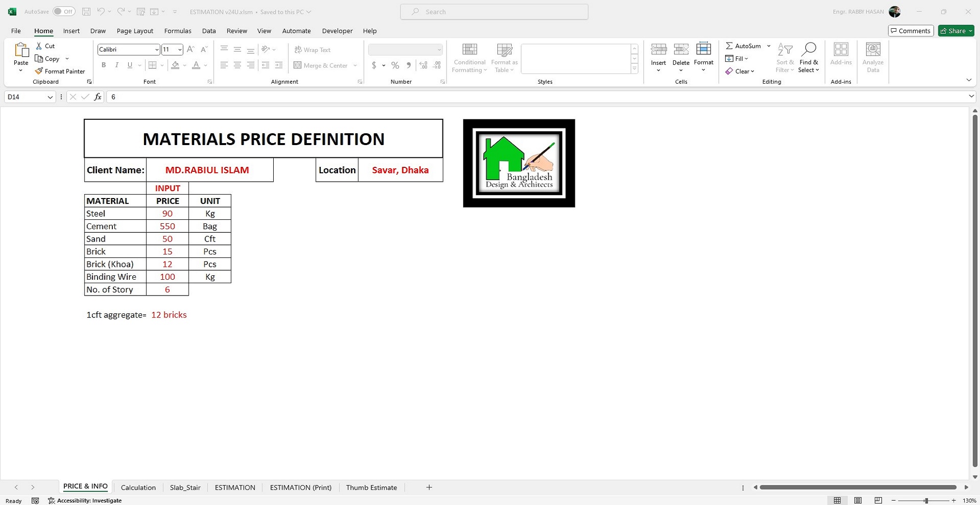Click the Increase Font Size icon
The image size is (980, 505).
tap(191, 50)
